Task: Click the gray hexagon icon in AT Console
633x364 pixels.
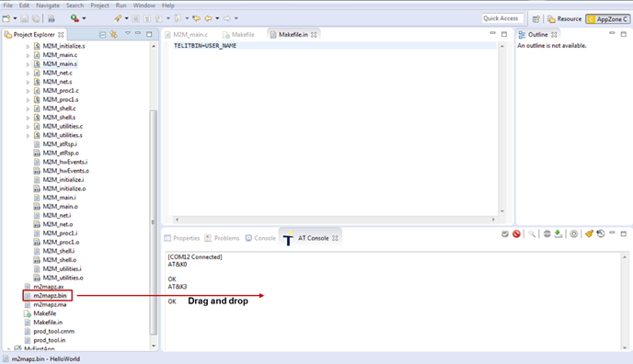Action: coord(547,233)
